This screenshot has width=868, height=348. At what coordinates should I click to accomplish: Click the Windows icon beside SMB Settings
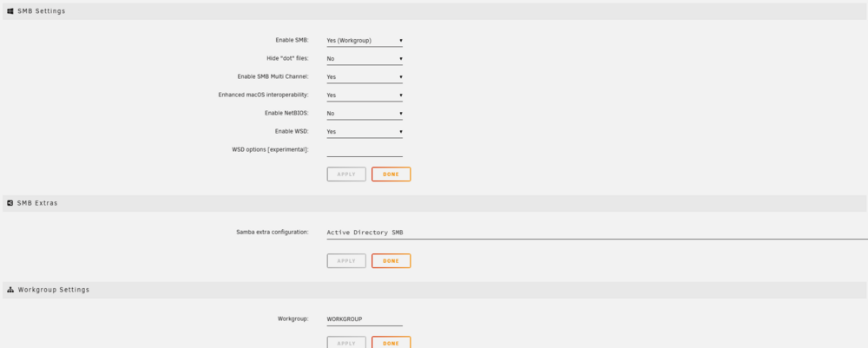tap(10, 11)
